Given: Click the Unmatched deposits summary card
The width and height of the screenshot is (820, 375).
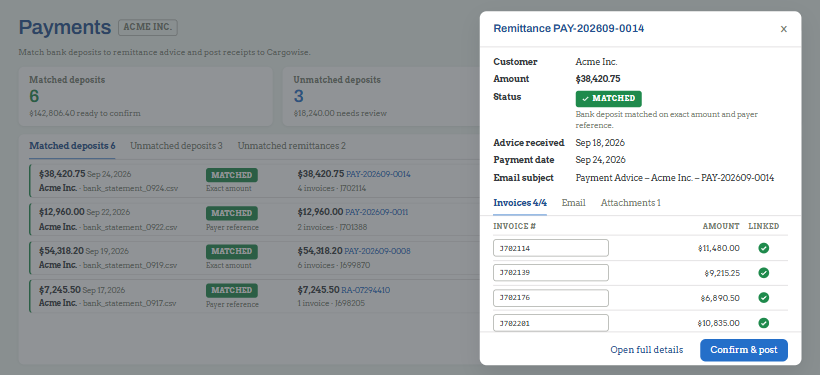Looking at the screenshot, I should (x=382, y=96).
